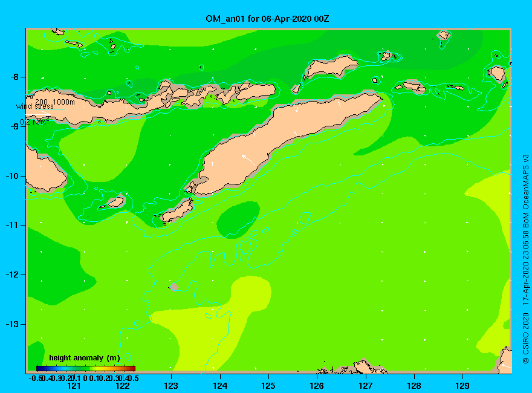Click longitude axis label 127
Viewport: 532px width, 393px height.
coord(365,386)
